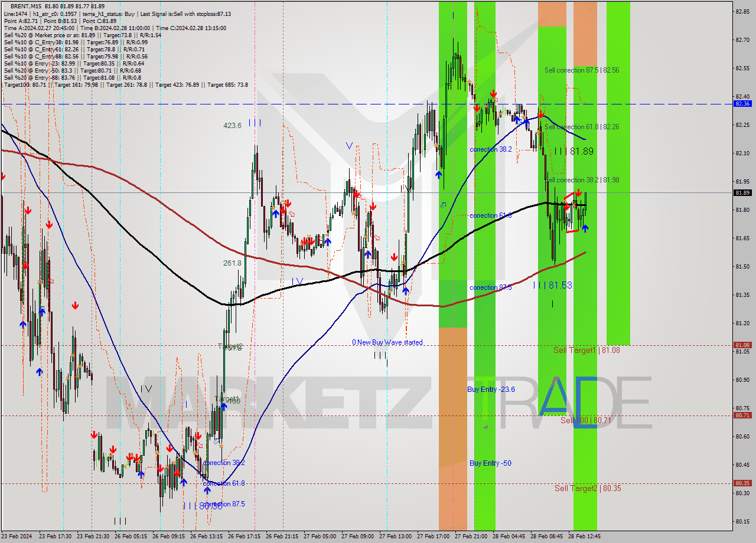Select the 'Buy Entry -50' label
Viewport: 756px width, 543px height.
pos(489,463)
